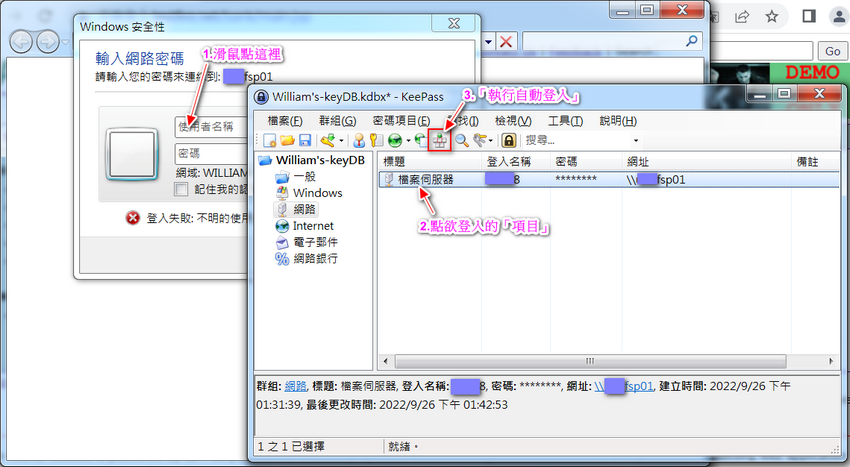850x467 pixels.
Task: Click the Explorer search magnifier icon
Action: [691, 41]
